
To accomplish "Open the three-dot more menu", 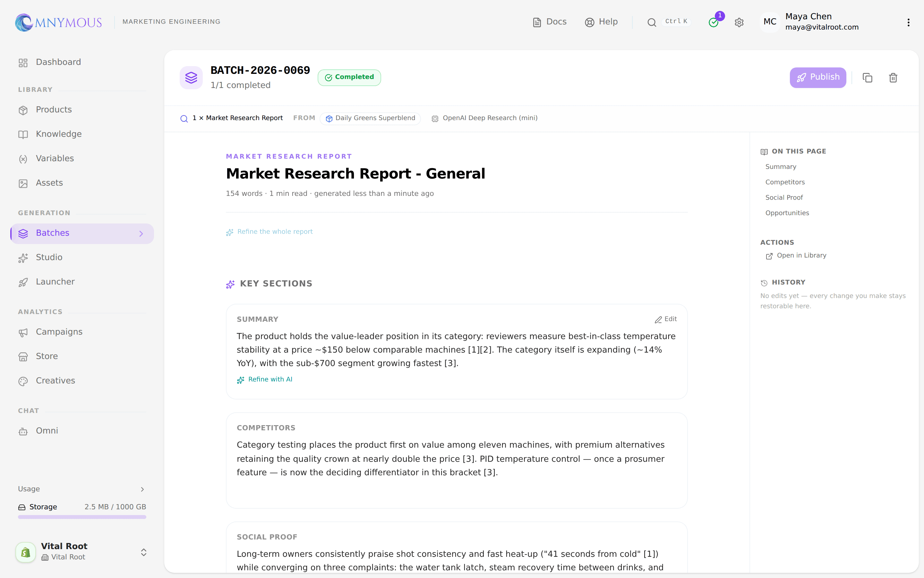I will point(908,22).
